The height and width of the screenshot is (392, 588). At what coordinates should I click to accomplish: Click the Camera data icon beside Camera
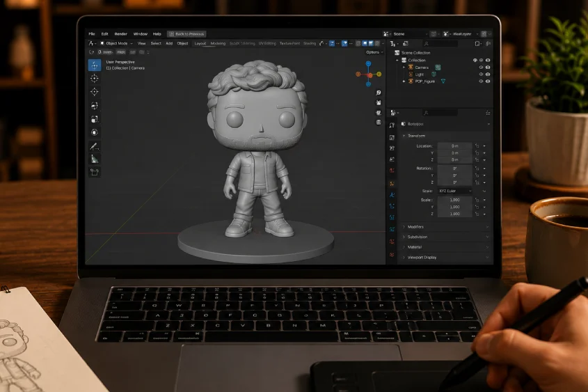tap(438, 68)
